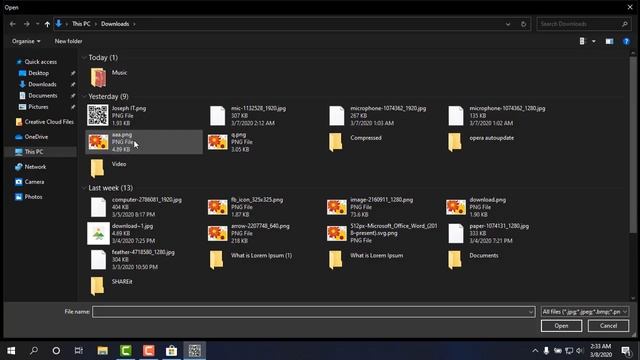Collapse the Last week (13) group
Image resolution: width=640 pixels, height=360 pixels.
(x=84, y=188)
